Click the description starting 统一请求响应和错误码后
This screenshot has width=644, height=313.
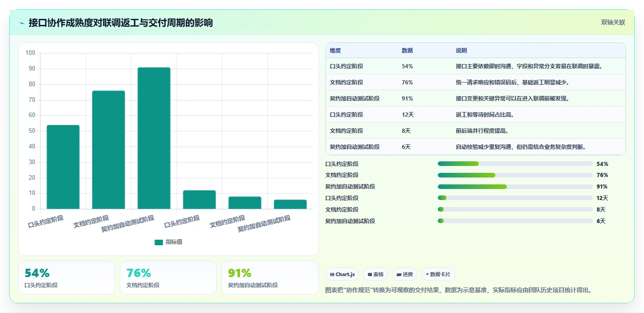point(512,83)
